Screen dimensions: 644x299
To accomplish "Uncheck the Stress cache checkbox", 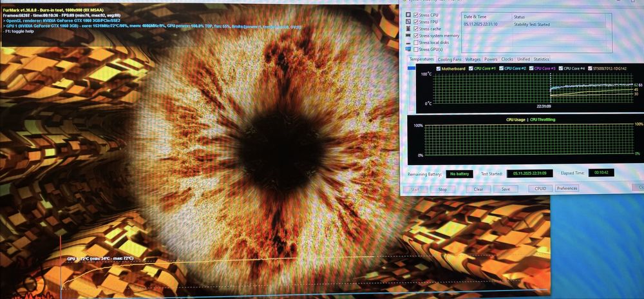I will 416,29.
